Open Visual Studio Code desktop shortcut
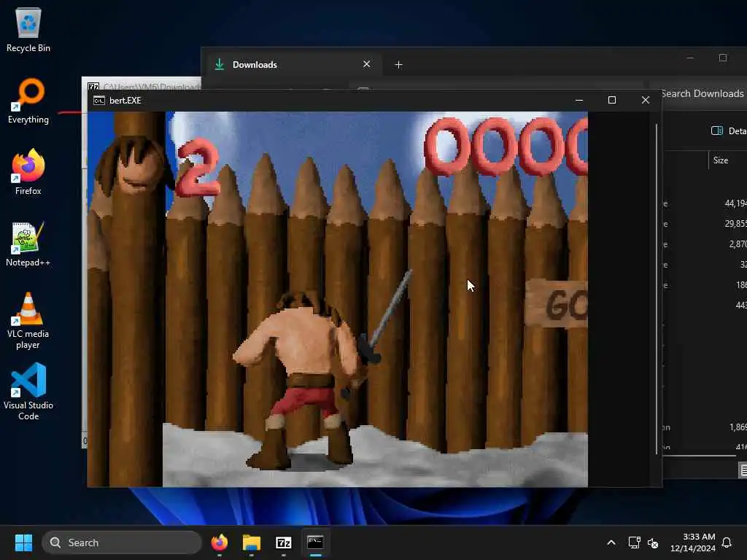Screen dimensions: 747x560 click(x=28, y=392)
